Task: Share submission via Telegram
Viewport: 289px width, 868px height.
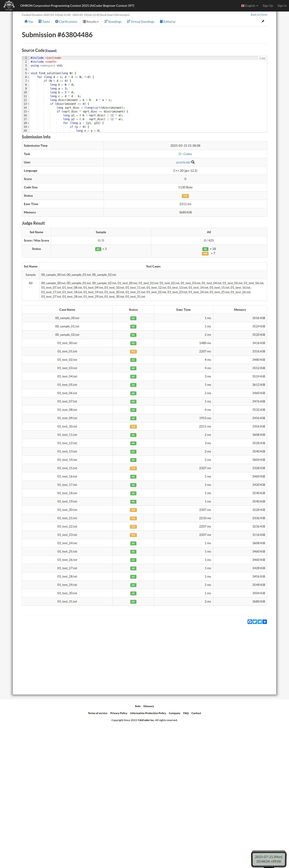Action: coord(259,622)
